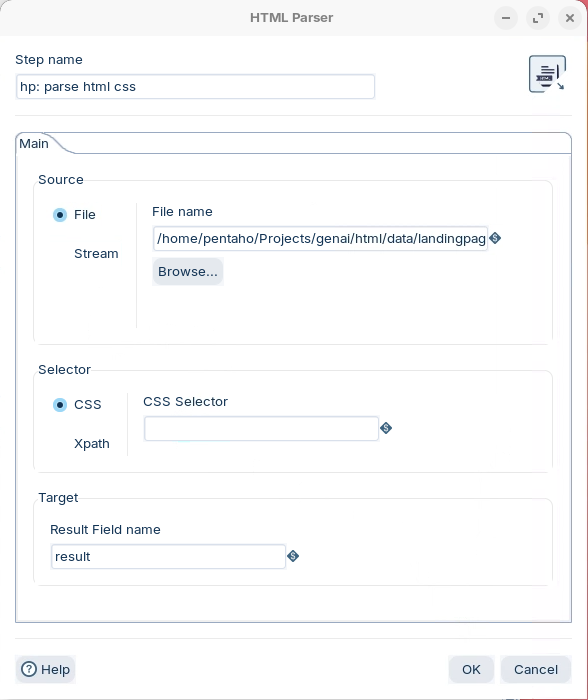Focus the empty CSS Selector field

261,429
